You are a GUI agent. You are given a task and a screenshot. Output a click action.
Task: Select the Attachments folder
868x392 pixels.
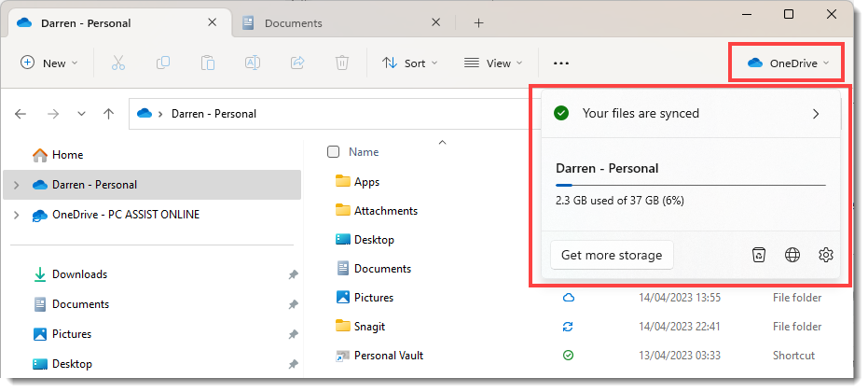point(377,211)
